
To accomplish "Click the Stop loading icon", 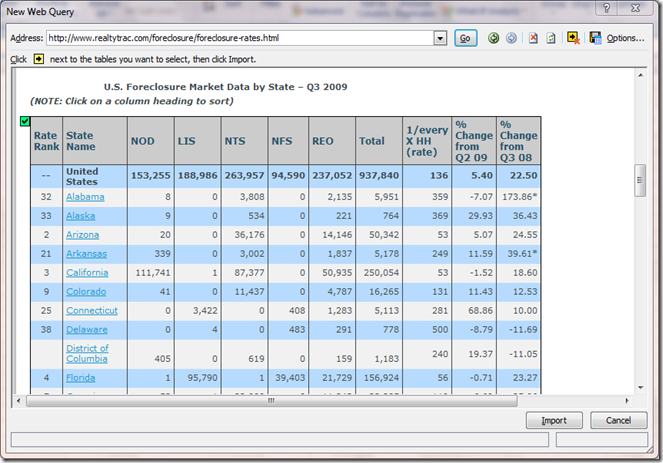I will point(533,38).
